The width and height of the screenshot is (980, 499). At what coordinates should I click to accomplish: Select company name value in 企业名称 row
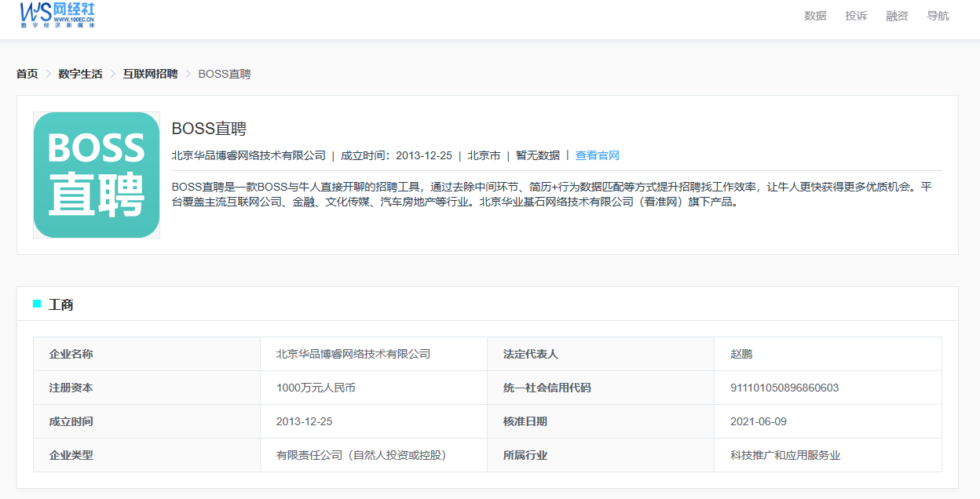(353, 354)
